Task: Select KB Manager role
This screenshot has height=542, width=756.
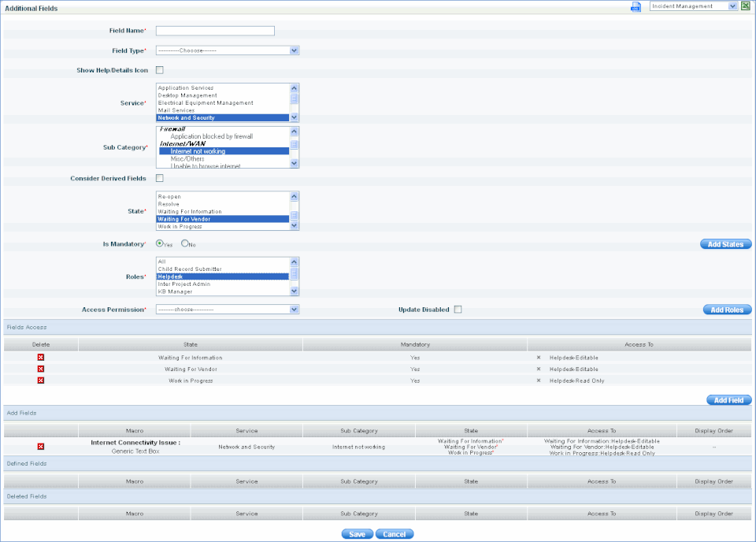Action: point(223,291)
